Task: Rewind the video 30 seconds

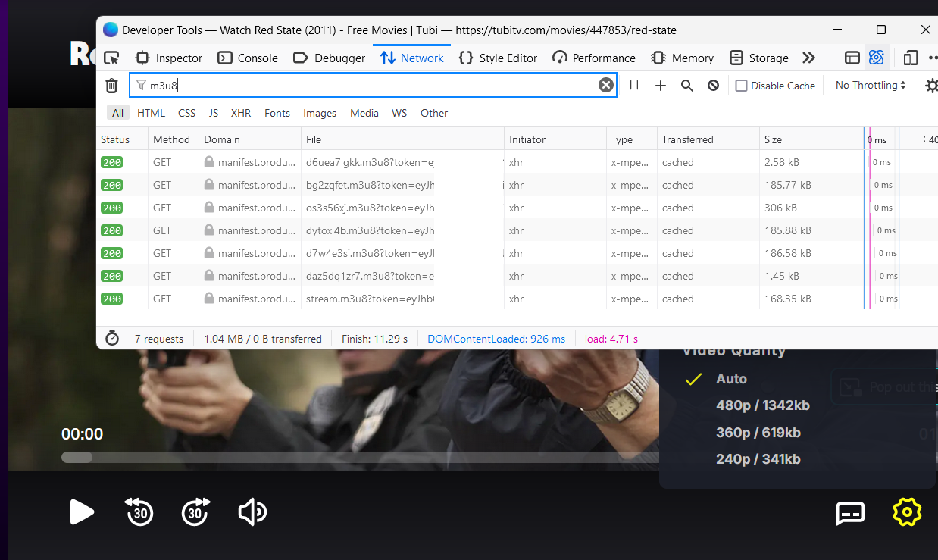Action: point(139,512)
